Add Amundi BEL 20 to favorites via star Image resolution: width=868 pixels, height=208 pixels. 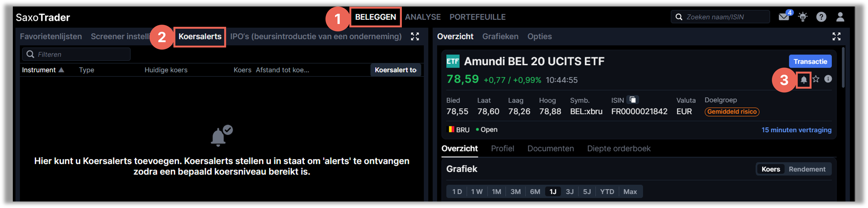(816, 79)
